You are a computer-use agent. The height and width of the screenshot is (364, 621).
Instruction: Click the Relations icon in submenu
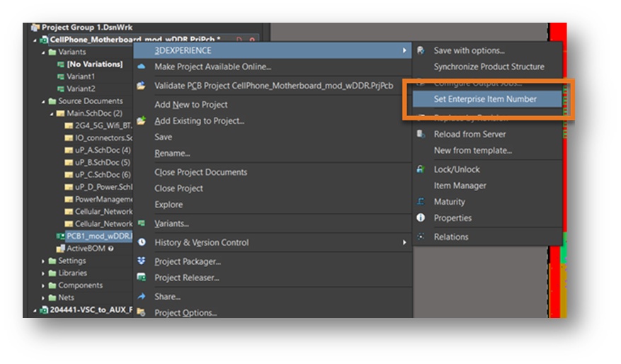tap(421, 237)
